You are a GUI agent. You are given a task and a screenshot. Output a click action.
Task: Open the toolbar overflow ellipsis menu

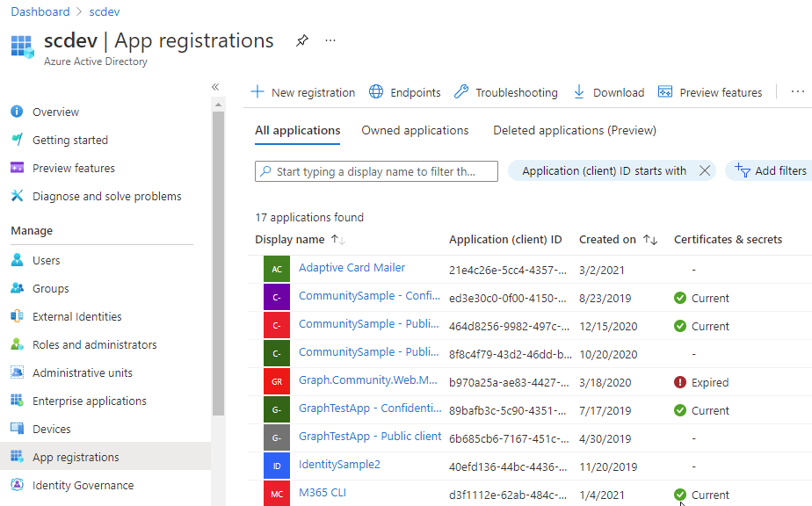[x=798, y=91]
